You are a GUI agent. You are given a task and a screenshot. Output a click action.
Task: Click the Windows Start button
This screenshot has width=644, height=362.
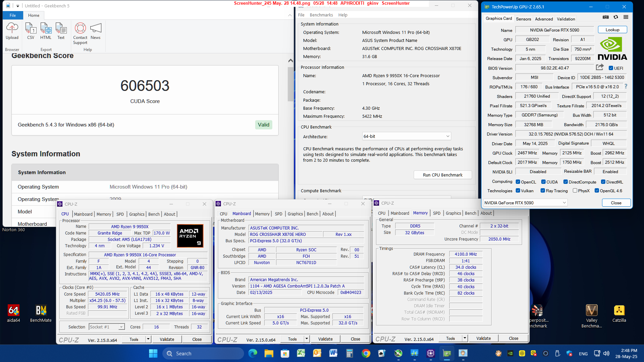pos(153,353)
